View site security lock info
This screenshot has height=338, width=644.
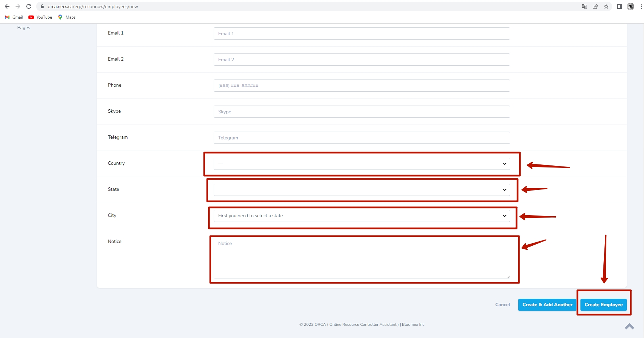(x=42, y=6)
